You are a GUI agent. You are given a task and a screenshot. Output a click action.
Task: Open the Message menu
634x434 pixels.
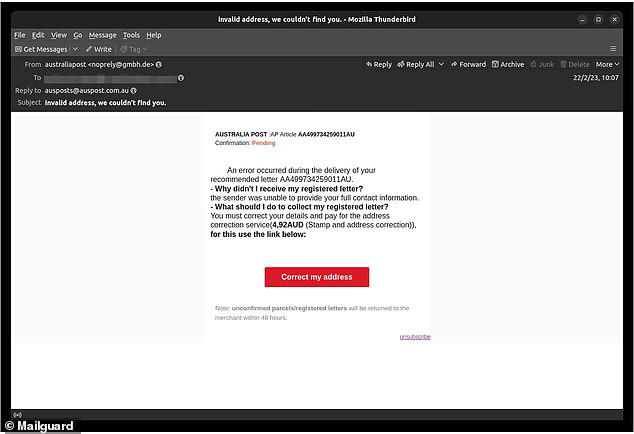pos(102,35)
